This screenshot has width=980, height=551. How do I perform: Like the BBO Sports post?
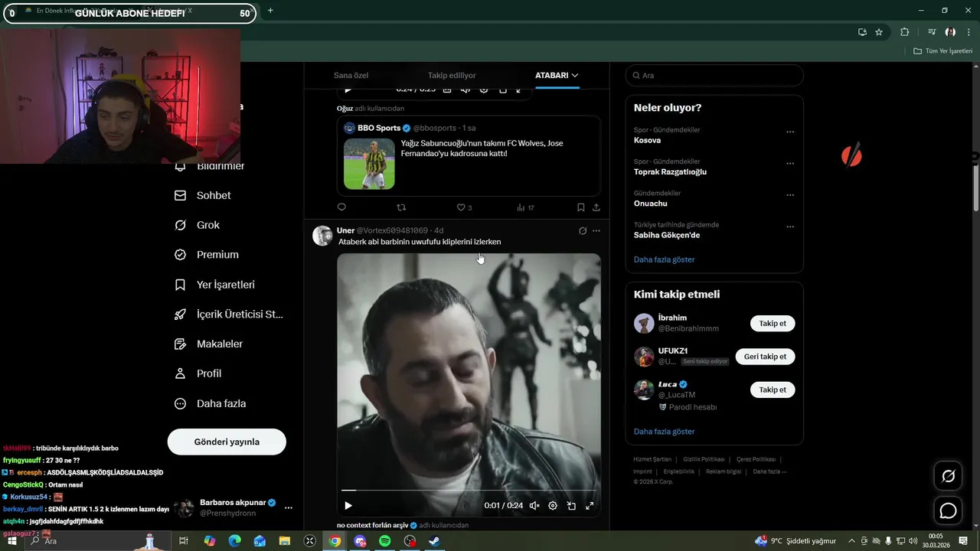click(464, 207)
